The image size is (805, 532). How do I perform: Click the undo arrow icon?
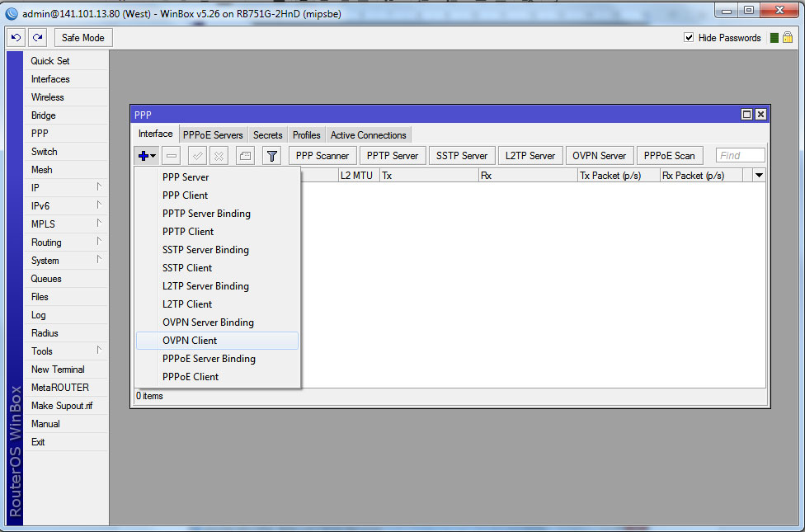point(16,38)
